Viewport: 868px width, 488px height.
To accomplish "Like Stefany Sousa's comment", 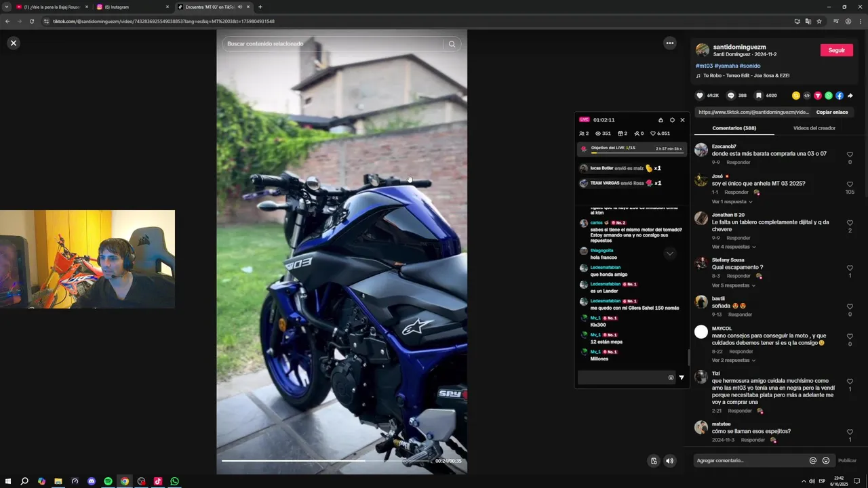I will coord(850,268).
